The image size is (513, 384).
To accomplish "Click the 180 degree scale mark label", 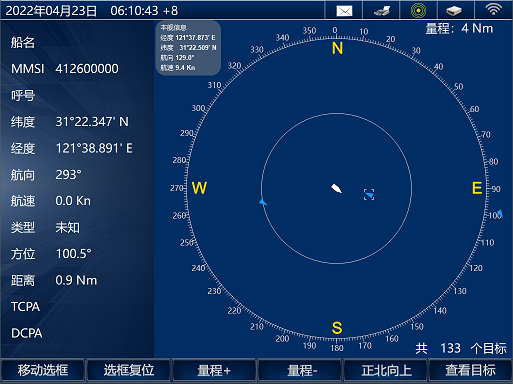I will [x=337, y=348].
